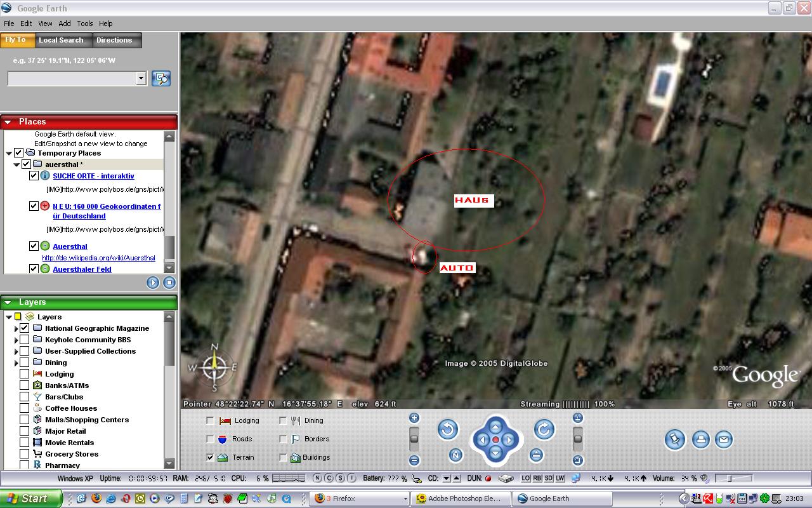The width and height of the screenshot is (812, 508).
Task: Pan the map left with the arrow
Action: click(x=482, y=440)
